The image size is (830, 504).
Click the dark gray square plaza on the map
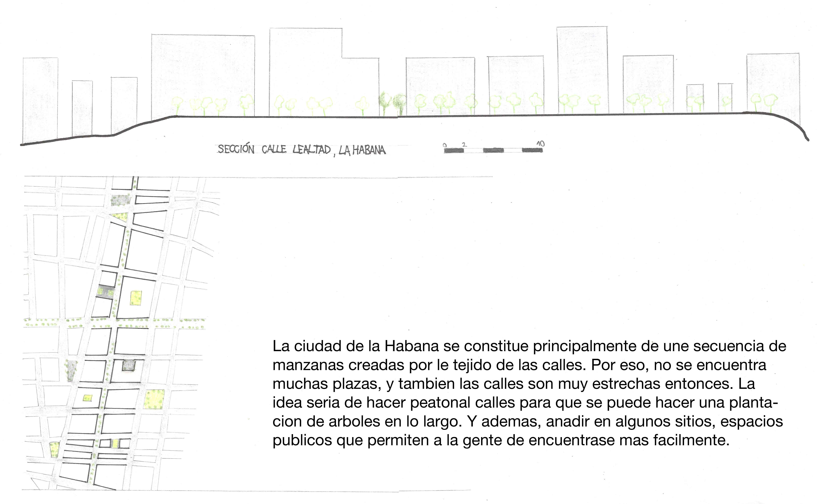[x=129, y=365]
